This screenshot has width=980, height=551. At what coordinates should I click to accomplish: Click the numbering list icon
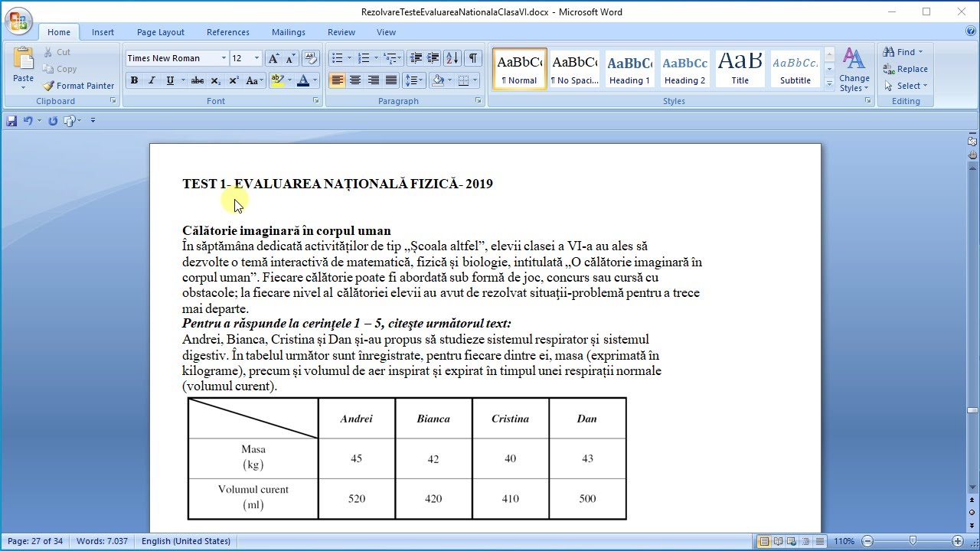364,58
